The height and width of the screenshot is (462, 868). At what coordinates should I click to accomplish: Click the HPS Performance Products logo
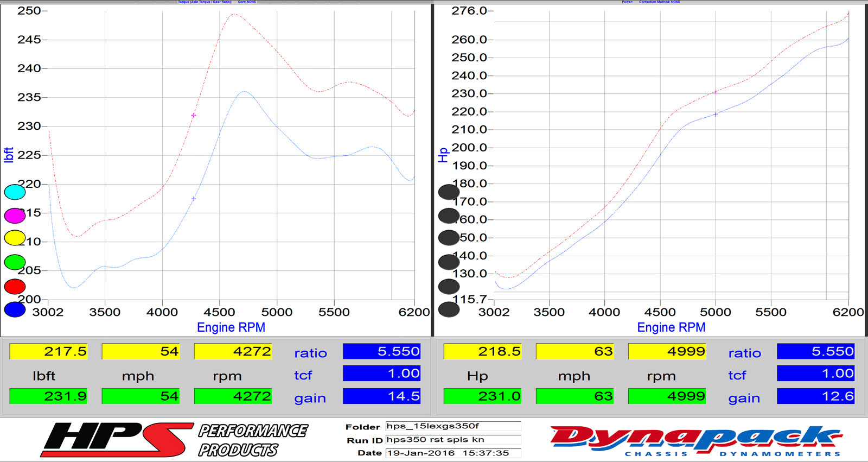[174, 440]
